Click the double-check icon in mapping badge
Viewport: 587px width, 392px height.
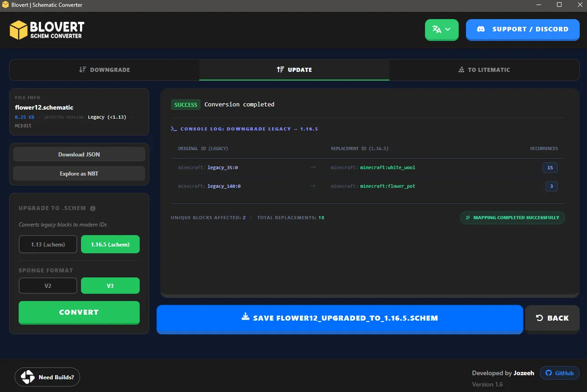(468, 218)
